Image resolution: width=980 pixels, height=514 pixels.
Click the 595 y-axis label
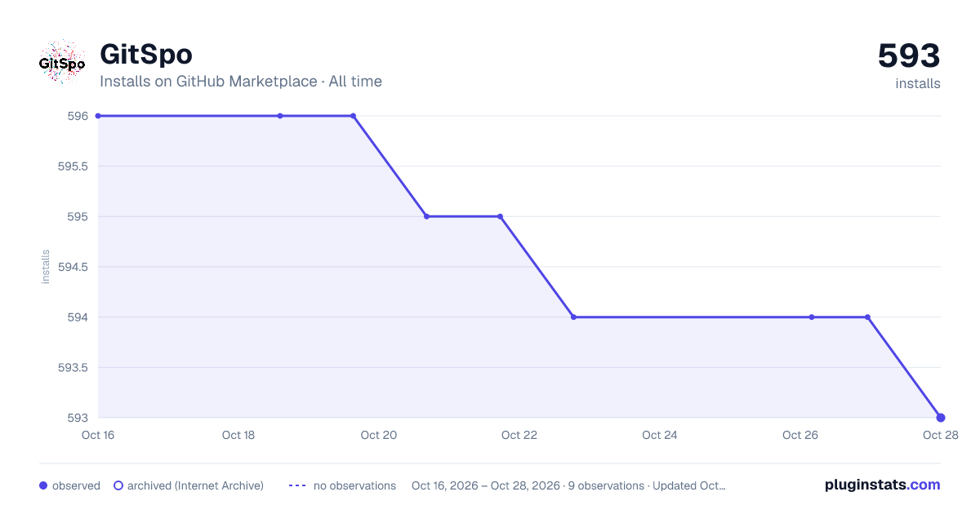[78, 216]
